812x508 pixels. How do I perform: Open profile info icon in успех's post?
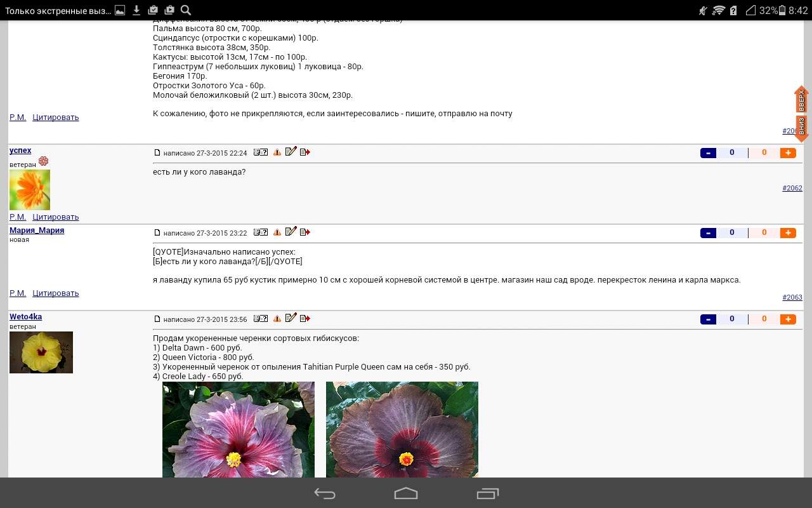click(x=260, y=152)
